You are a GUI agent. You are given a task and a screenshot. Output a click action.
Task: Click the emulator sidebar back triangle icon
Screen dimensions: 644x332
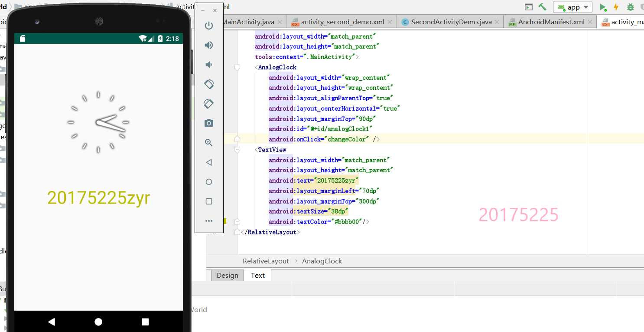[209, 162]
